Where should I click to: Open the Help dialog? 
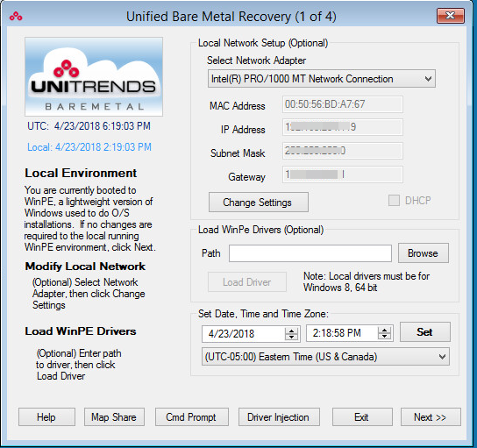tap(46, 417)
